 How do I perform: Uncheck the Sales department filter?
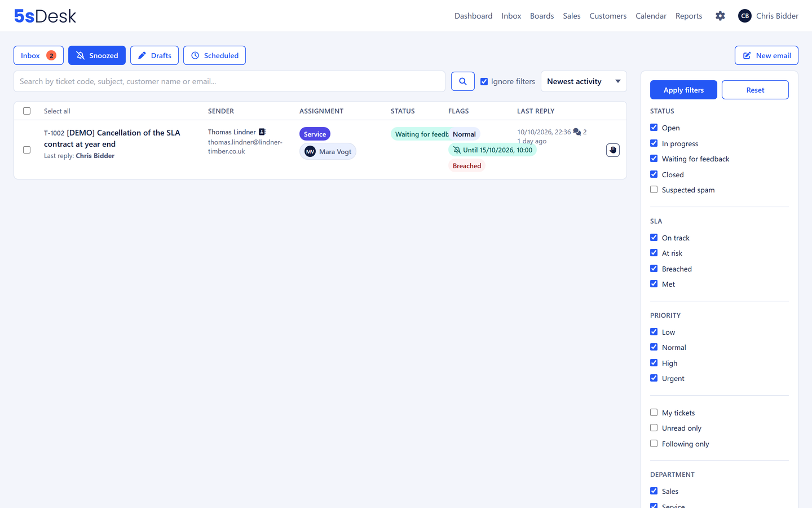click(x=654, y=491)
